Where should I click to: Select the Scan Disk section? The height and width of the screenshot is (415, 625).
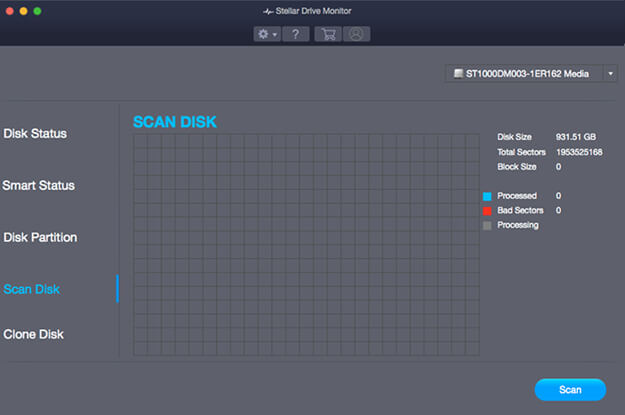click(x=31, y=289)
